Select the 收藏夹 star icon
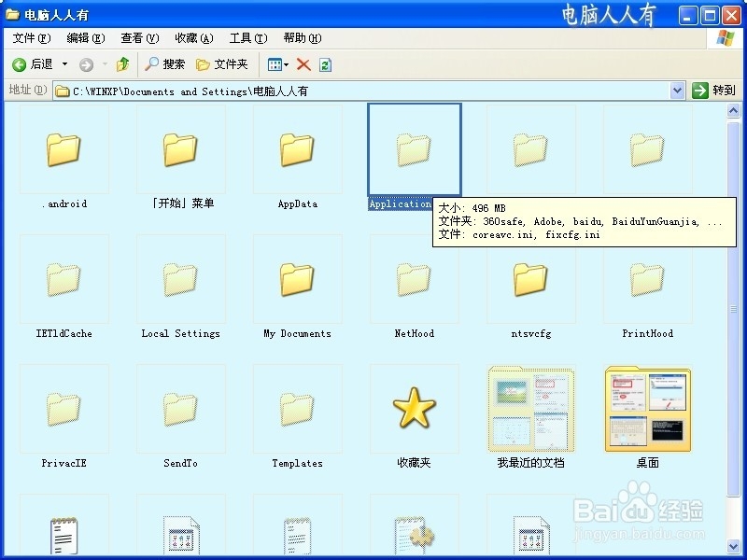The height and width of the screenshot is (560, 747). [414, 409]
